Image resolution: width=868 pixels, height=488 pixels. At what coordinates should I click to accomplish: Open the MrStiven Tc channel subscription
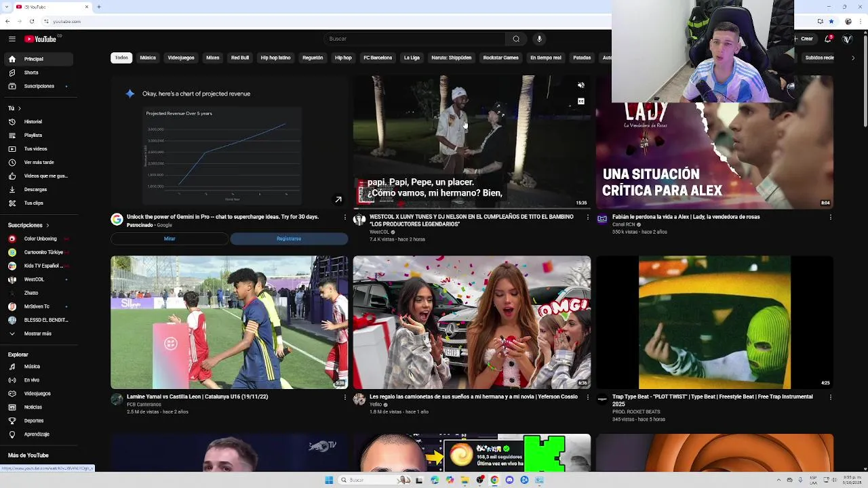click(x=37, y=306)
